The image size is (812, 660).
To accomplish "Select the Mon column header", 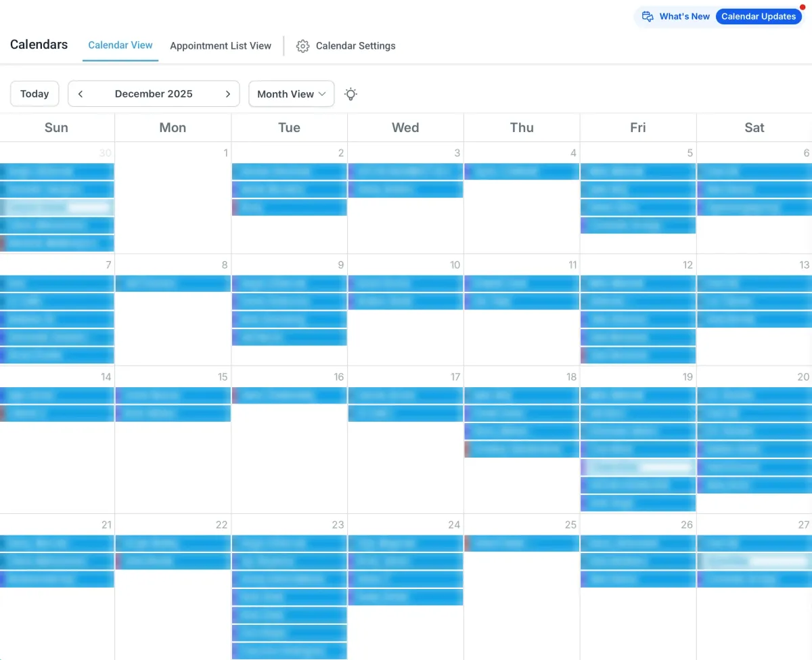I will click(x=173, y=127).
